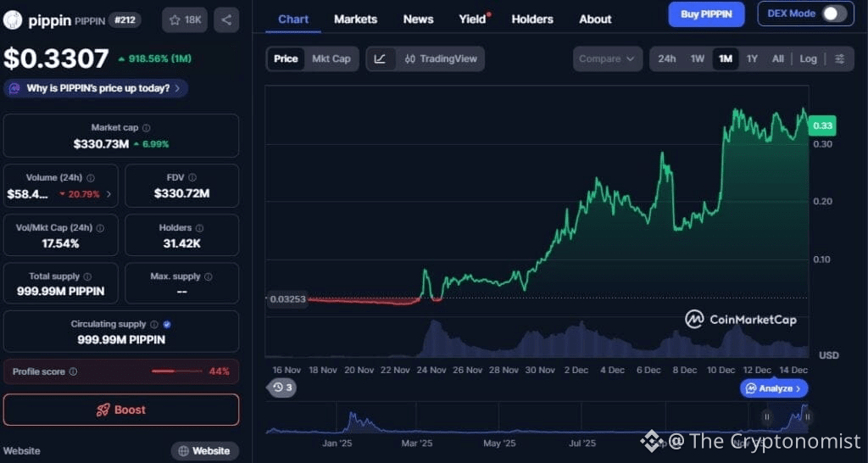Click 44% profile score value
Screen dimensions: 868x463
click(220, 371)
